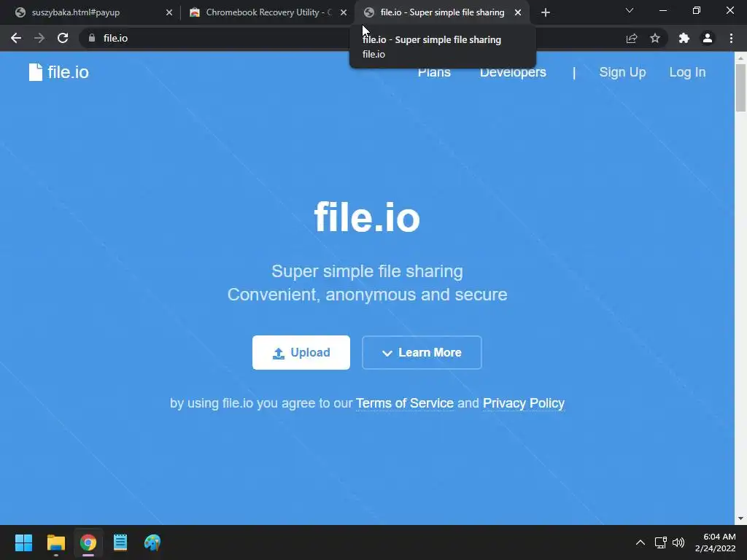
Task: Click the file.io logo in header
Action: [58, 72]
